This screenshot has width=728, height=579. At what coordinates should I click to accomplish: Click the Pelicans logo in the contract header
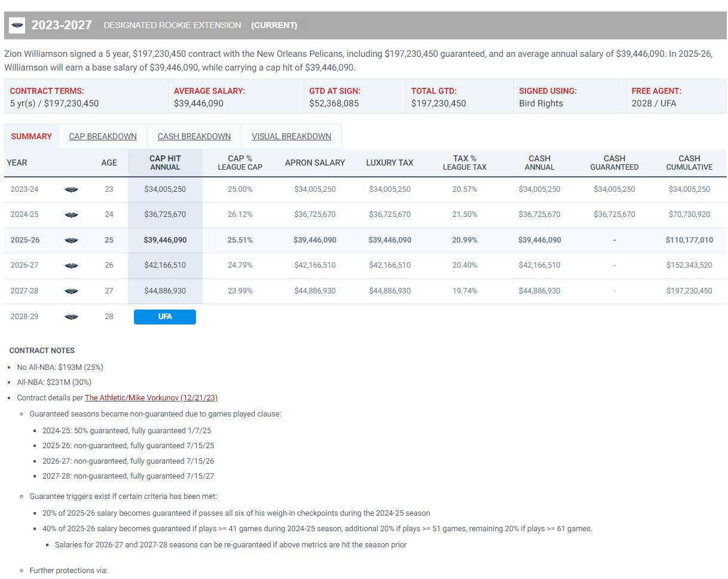pos(17,25)
